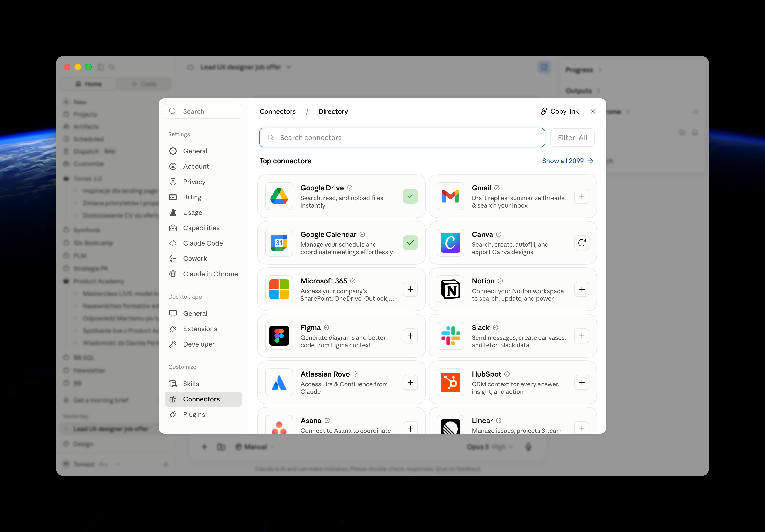The width and height of the screenshot is (765, 532).
Task: Add the Notion connector with plus
Action: [582, 289]
